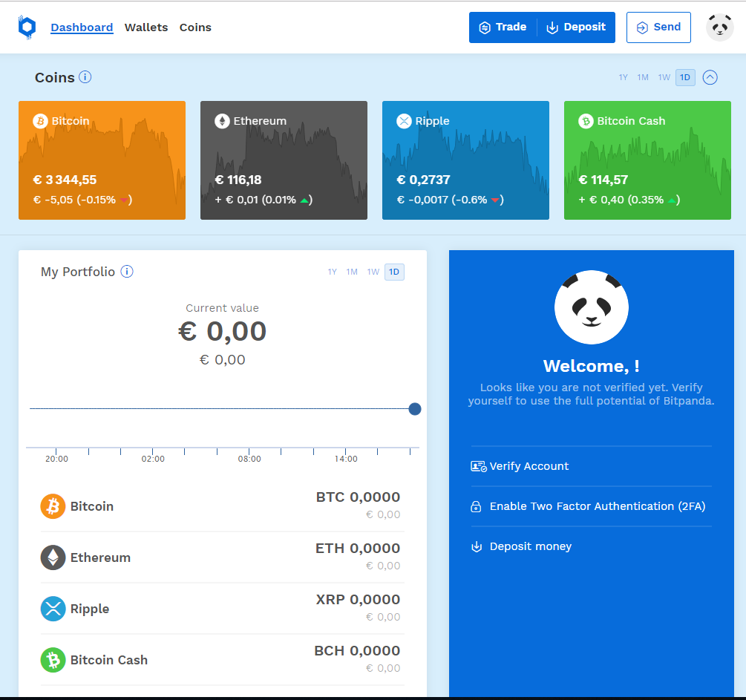Open the Coins navigation item

(x=195, y=27)
